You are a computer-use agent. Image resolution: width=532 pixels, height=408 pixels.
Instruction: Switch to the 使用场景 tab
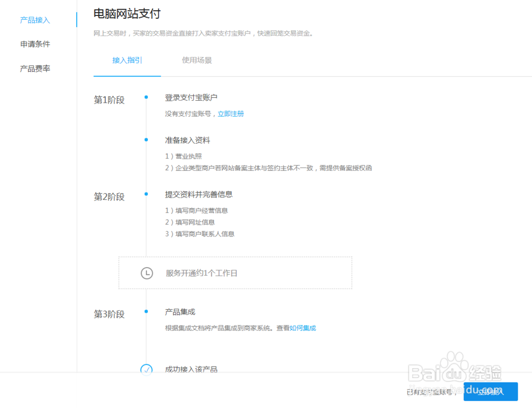[196, 60]
